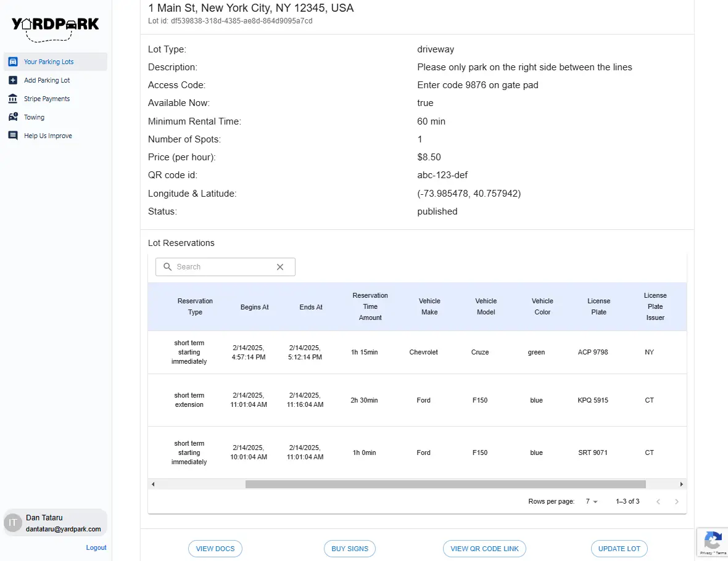728x561 pixels.
Task: Clear the search field with the X icon
Action: coord(280,267)
